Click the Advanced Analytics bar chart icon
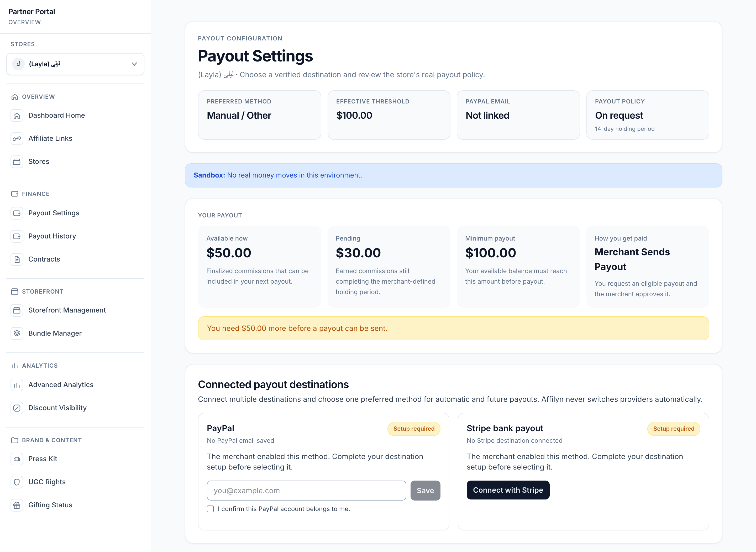Viewport: 756px width, 552px height. point(17,385)
